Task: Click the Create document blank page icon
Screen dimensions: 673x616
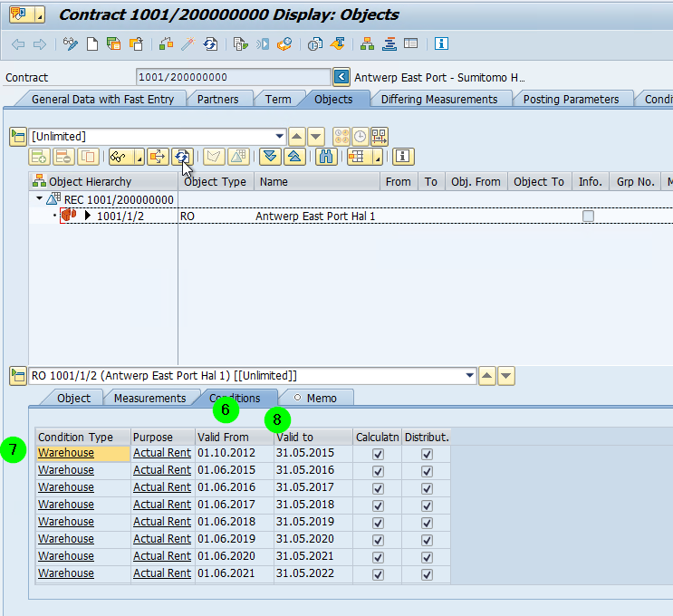Action: point(92,43)
